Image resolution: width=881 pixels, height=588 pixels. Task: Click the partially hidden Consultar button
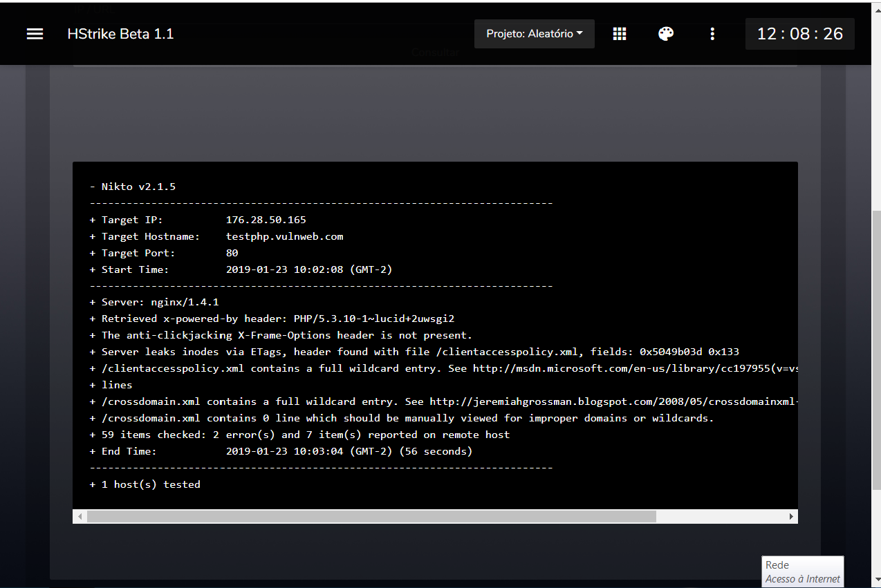pyautogui.click(x=435, y=53)
